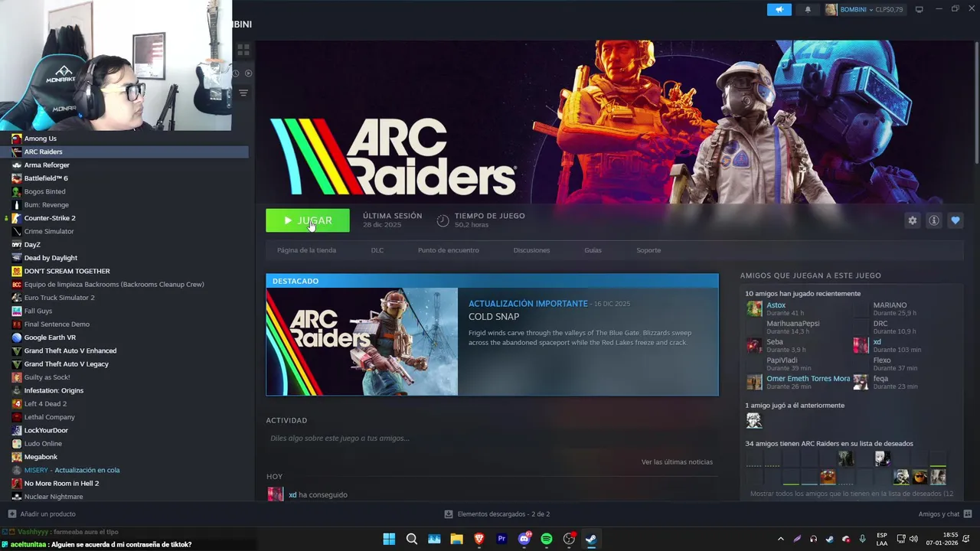Click the BOMBINI profile avatar
The height and width of the screenshot is (551, 980).
(831, 9)
